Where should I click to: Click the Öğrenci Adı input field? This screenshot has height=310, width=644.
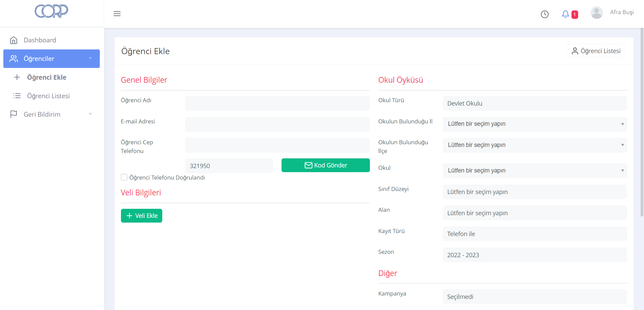click(x=277, y=103)
